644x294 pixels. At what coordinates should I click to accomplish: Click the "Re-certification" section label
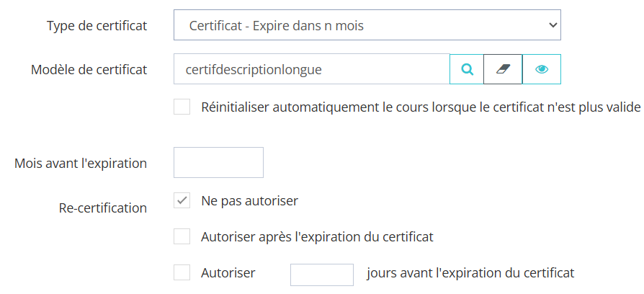102,208
